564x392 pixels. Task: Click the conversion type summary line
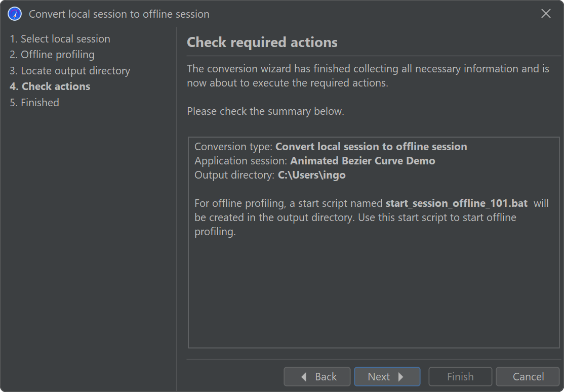(331, 147)
